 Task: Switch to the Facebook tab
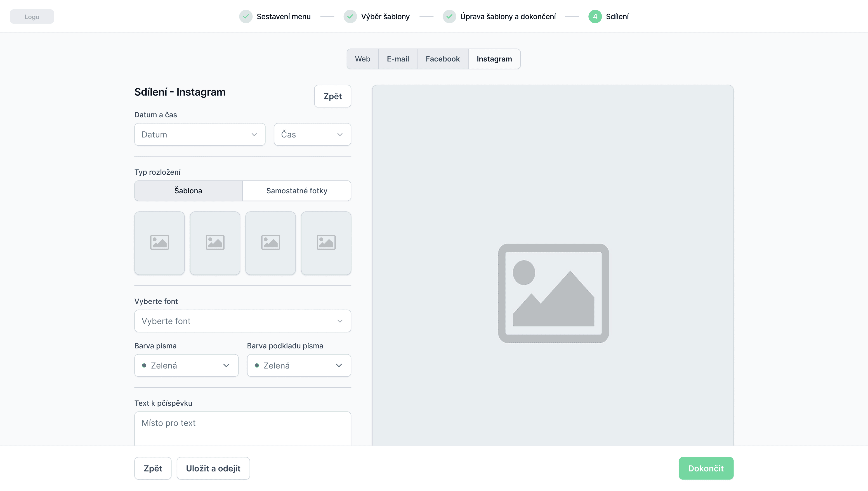tap(442, 59)
